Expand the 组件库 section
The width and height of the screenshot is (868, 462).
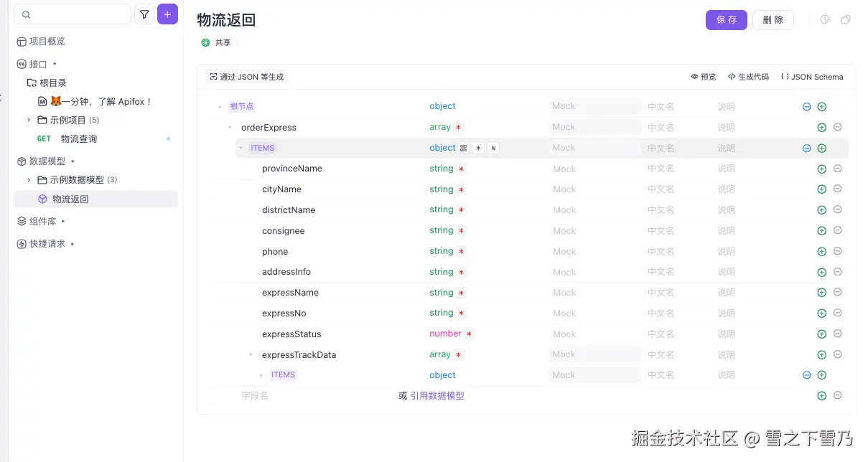point(63,222)
